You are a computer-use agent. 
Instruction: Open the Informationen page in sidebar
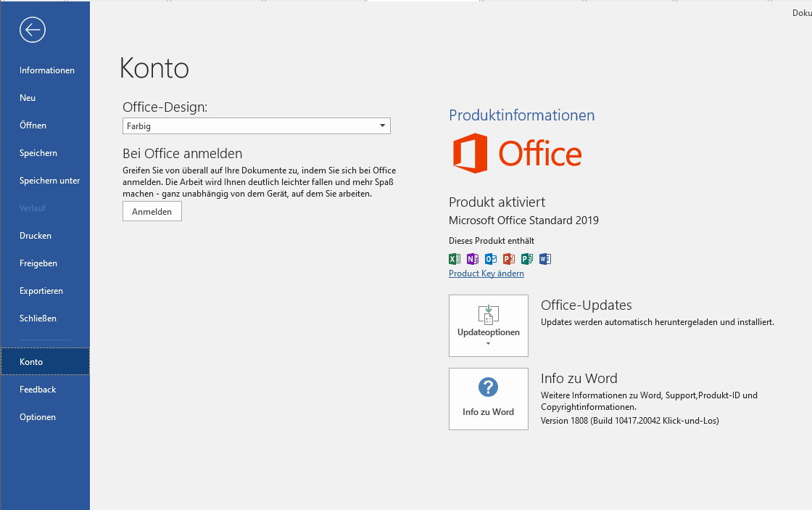[46, 70]
